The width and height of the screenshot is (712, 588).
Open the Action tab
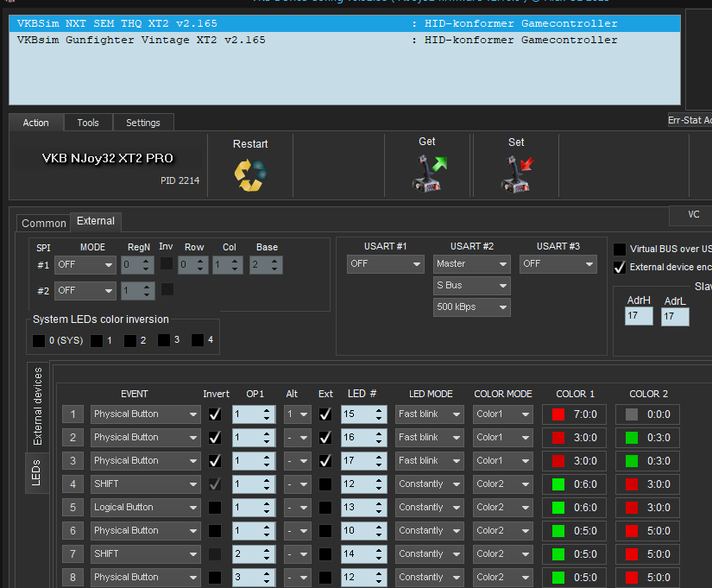(36, 123)
